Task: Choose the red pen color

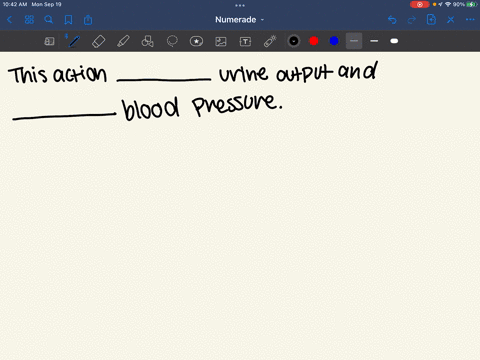Action: [314, 41]
